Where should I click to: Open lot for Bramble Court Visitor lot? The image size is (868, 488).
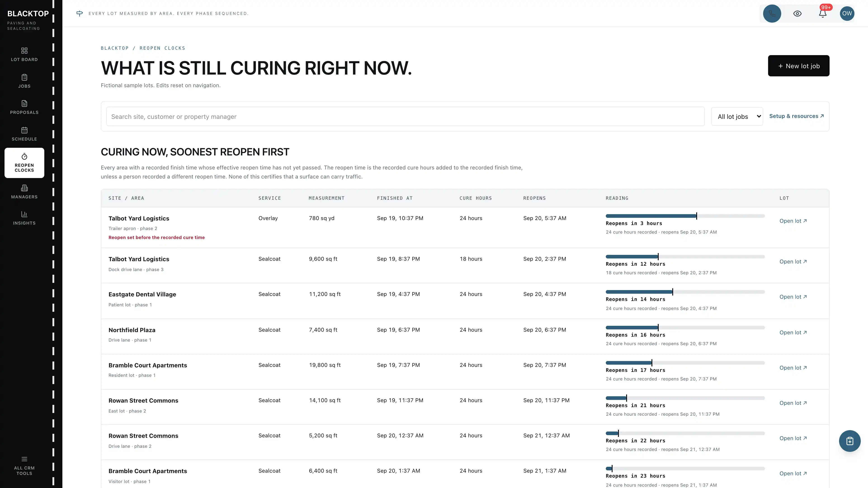pos(793,474)
